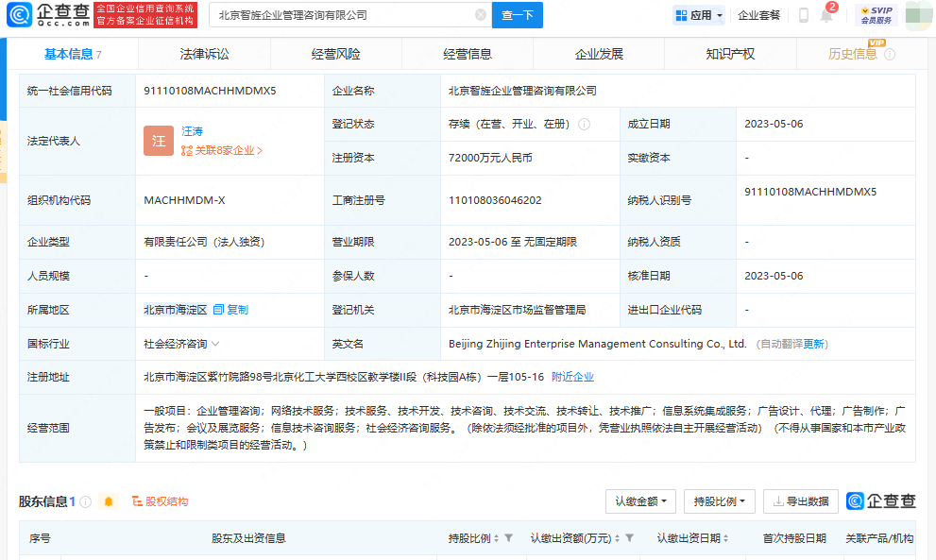Open legal representative 汪涛 profile link
This screenshot has height=560, width=936.
point(193,131)
